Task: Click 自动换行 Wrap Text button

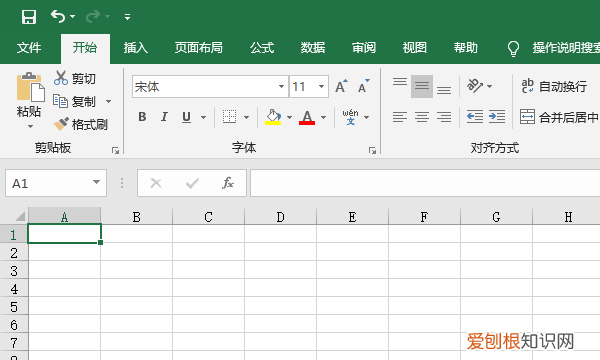Action: [554, 86]
